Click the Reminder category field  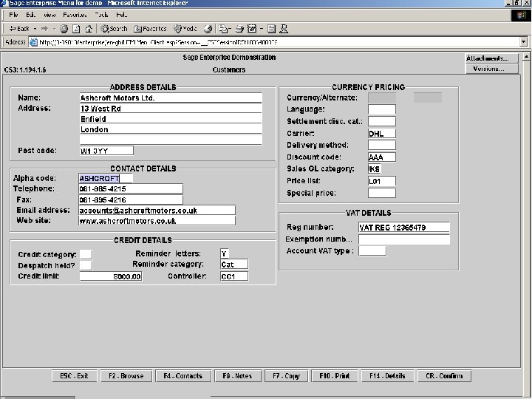tap(234, 265)
